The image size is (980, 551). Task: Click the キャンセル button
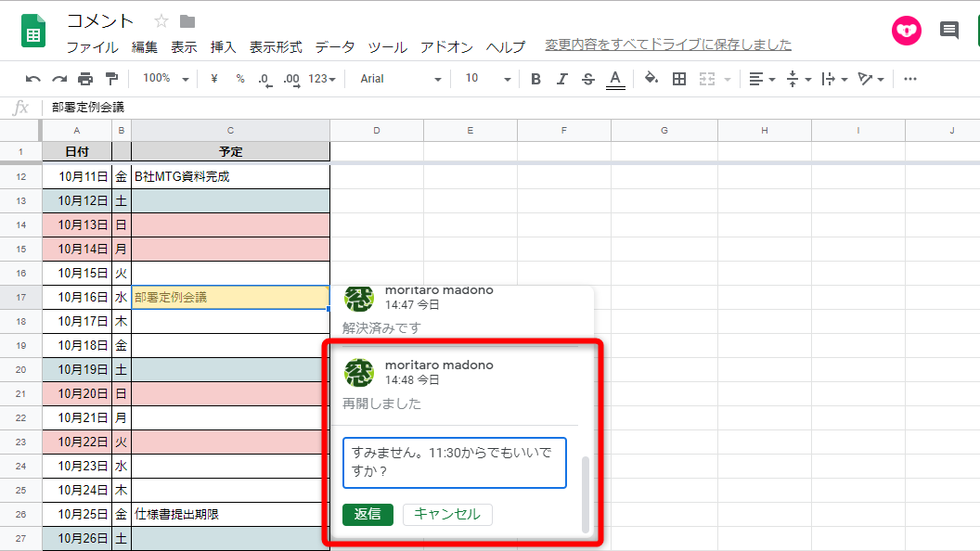pyautogui.click(x=447, y=515)
